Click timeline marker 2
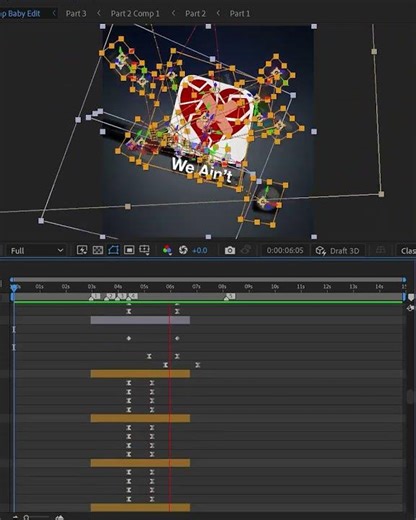Viewport: 416px width, 520px height. [x=109, y=297]
